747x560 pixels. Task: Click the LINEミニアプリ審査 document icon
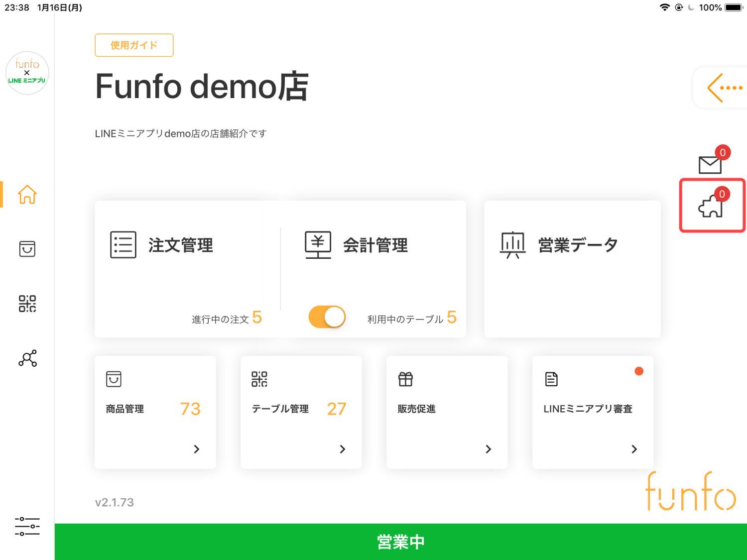pos(551,379)
